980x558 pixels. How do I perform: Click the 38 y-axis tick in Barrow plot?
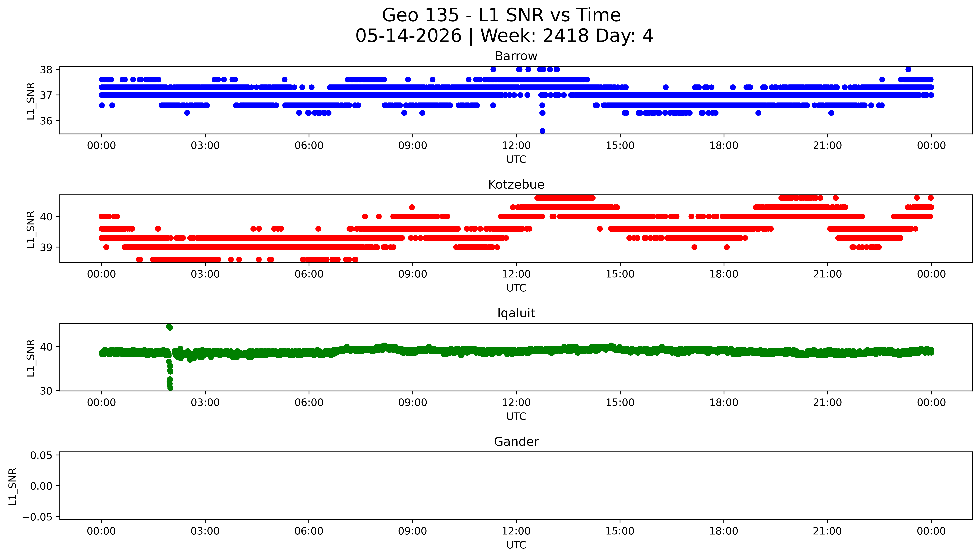tap(46, 70)
